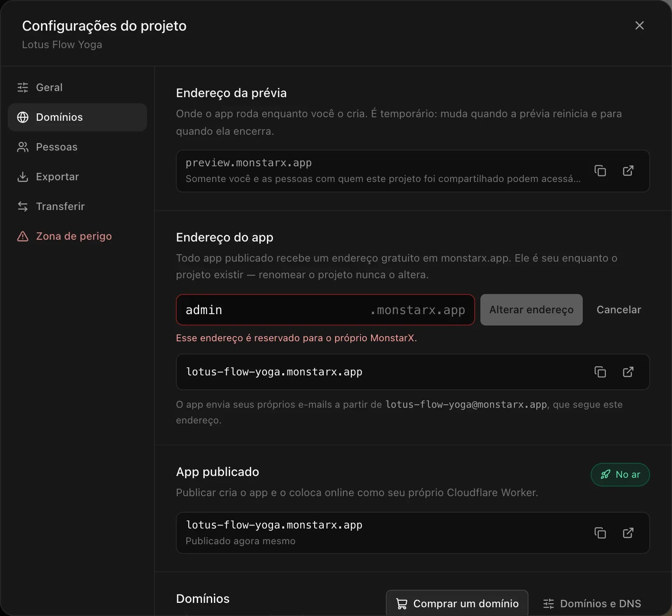Copy the published app address
672x616 pixels.
[x=600, y=533]
